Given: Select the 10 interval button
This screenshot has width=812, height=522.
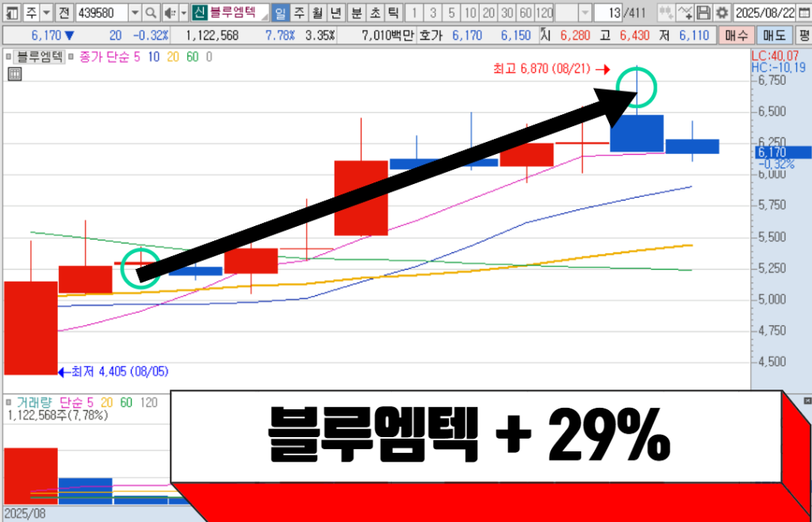Looking at the screenshot, I should [x=470, y=12].
